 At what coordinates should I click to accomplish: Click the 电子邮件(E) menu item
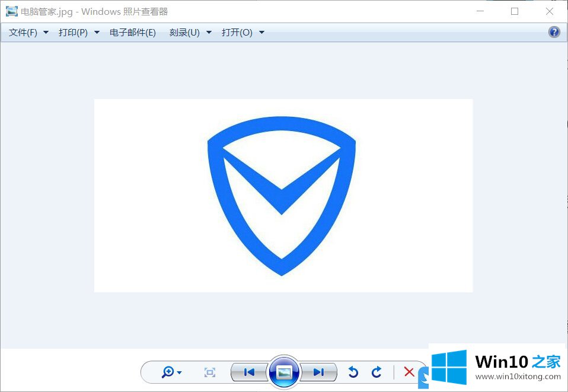[x=133, y=33]
